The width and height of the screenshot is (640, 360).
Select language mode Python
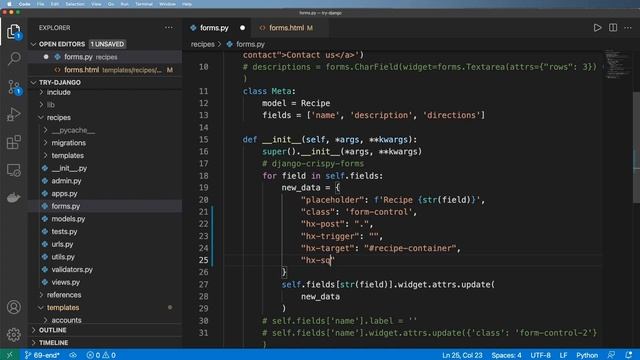(x=587, y=355)
